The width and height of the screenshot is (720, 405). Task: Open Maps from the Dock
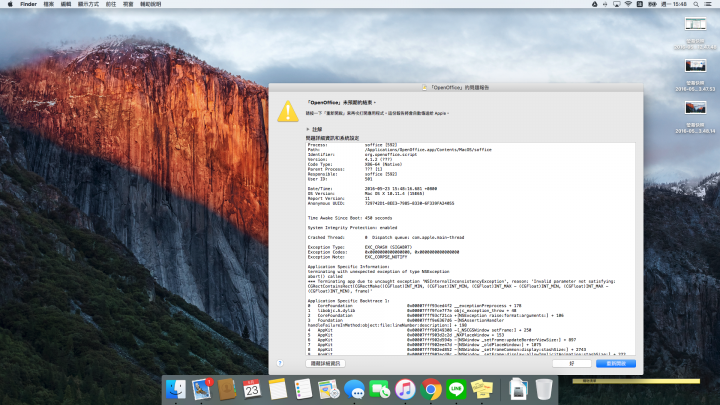click(329, 389)
